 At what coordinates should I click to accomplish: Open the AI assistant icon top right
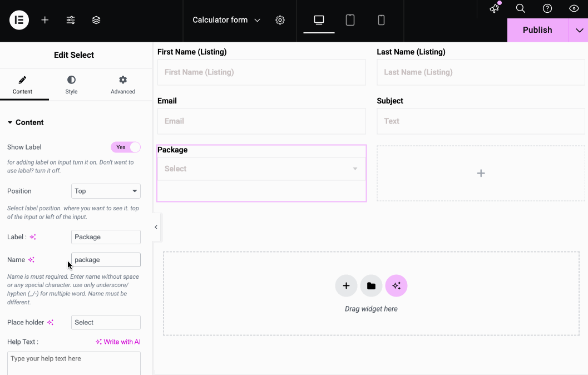493,9
